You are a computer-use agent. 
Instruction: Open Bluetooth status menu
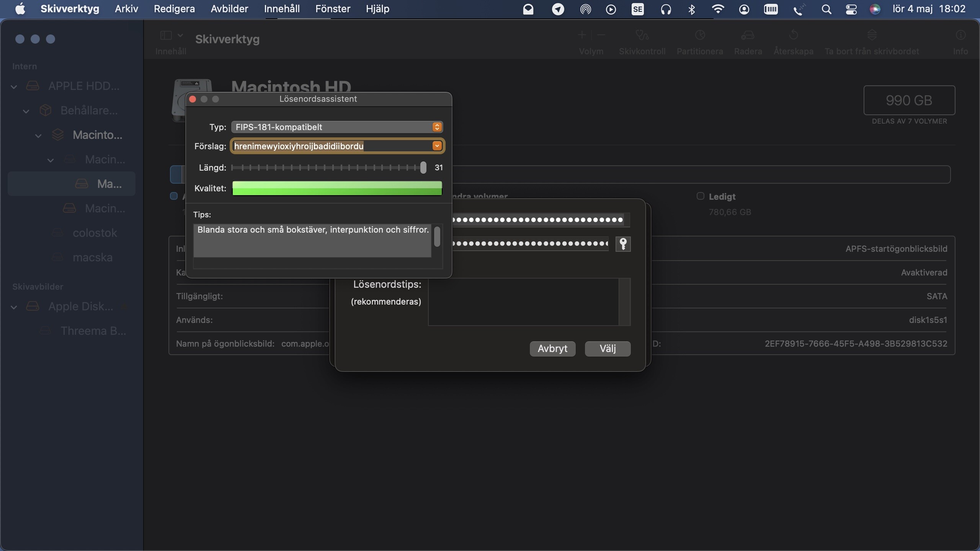click(692, 9)
